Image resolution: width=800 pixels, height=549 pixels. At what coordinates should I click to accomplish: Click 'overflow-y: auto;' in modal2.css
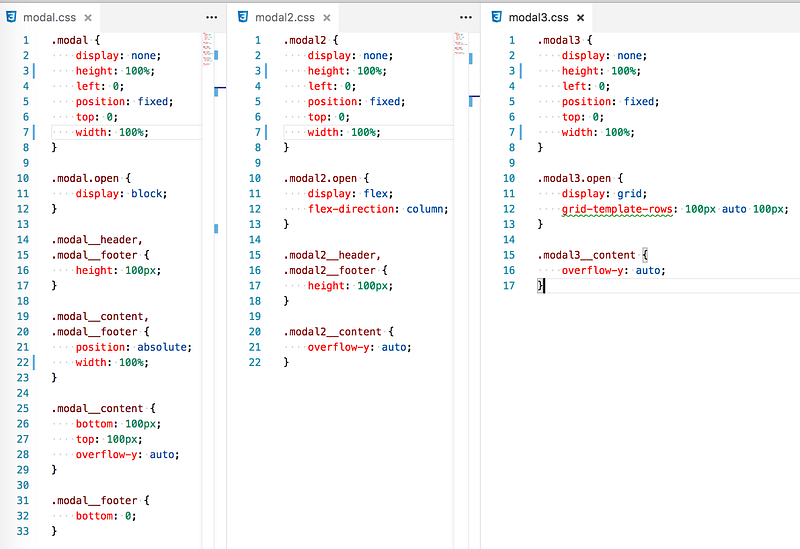(x=360, y=347)
